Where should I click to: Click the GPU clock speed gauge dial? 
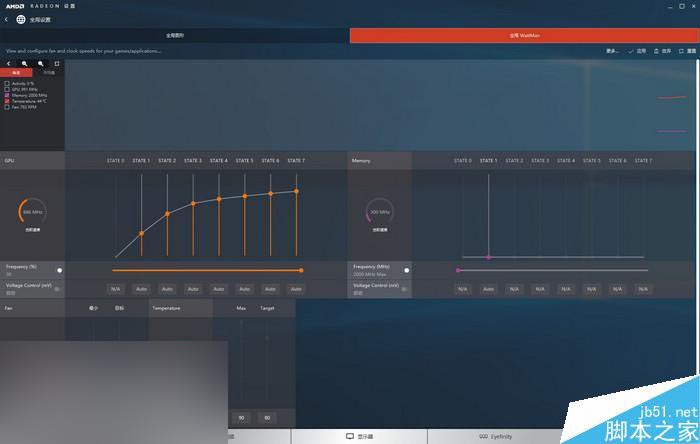pyautogui.click(x=32, y=212)
